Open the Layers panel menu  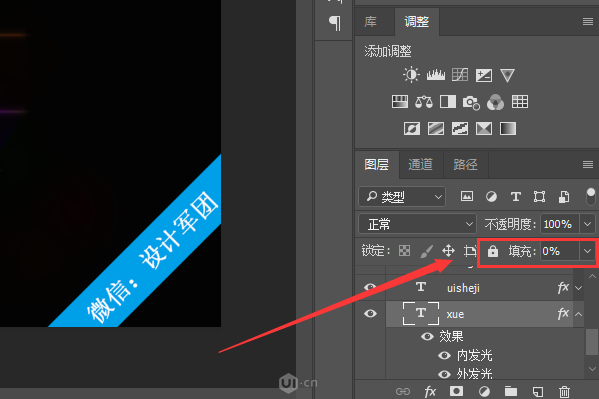[588, 164]
